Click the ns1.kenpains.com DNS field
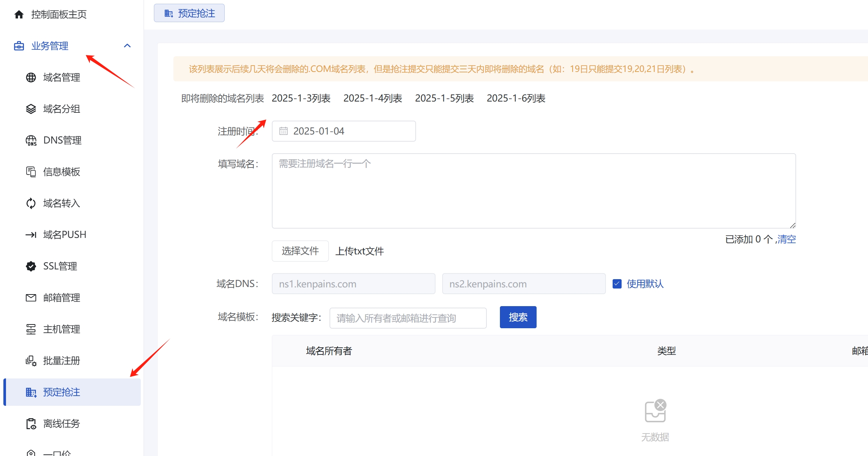The image size is (868, 456). pyautogui.click(x=353, y=284)
